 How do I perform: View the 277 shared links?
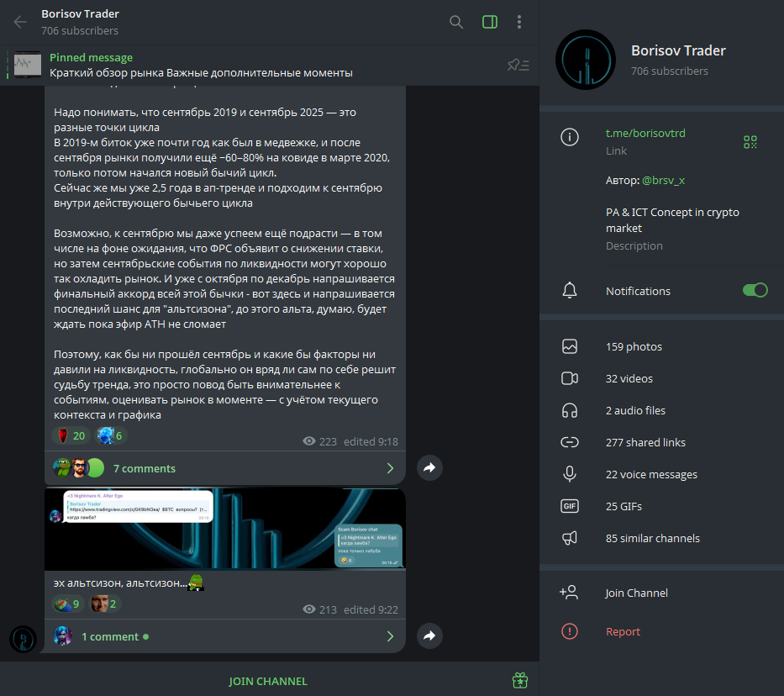[645, 442]
